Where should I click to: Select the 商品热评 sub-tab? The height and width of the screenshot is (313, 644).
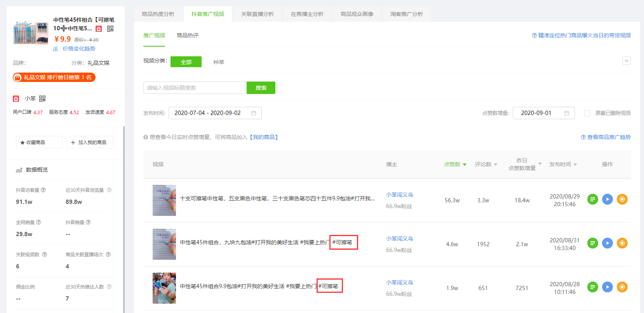click(x=188, y=35)
